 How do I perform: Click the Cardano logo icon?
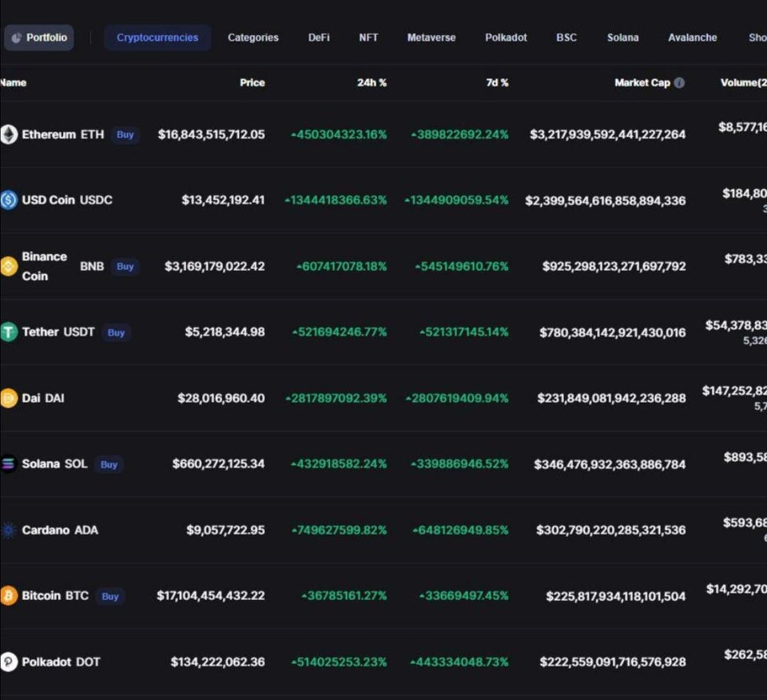(x=8, y=530)
